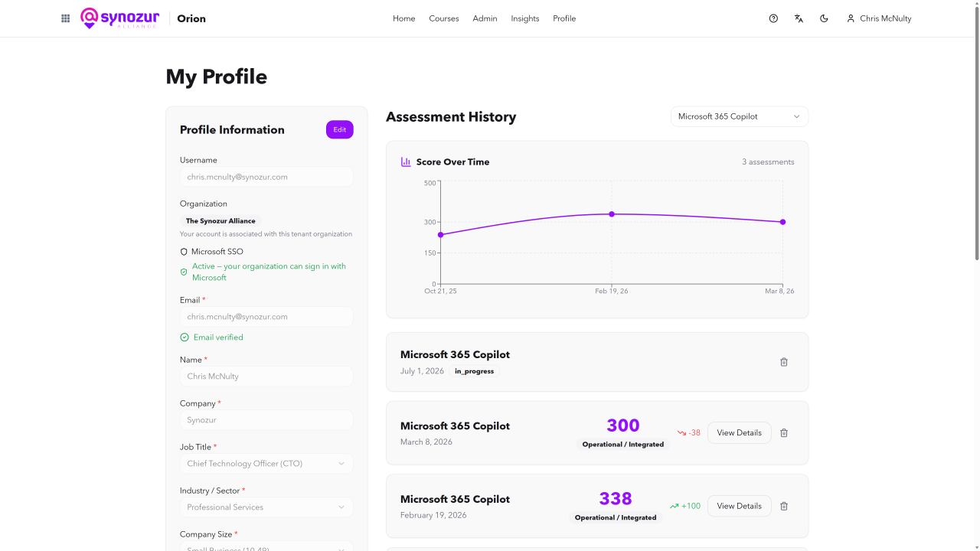This screenshot has height=551, width=980.
Task: Click the green SSO active shield icon
Action: click(184, 272)
